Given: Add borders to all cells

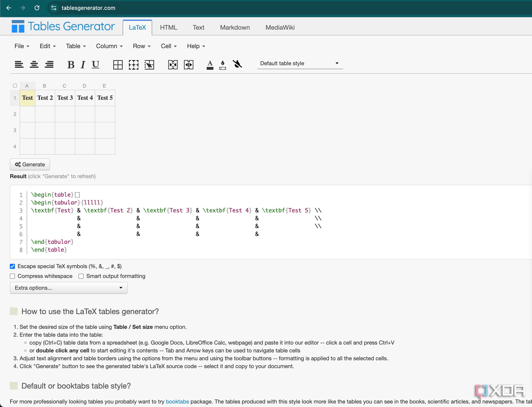Looking at the screenshot, I should [118, 64].
